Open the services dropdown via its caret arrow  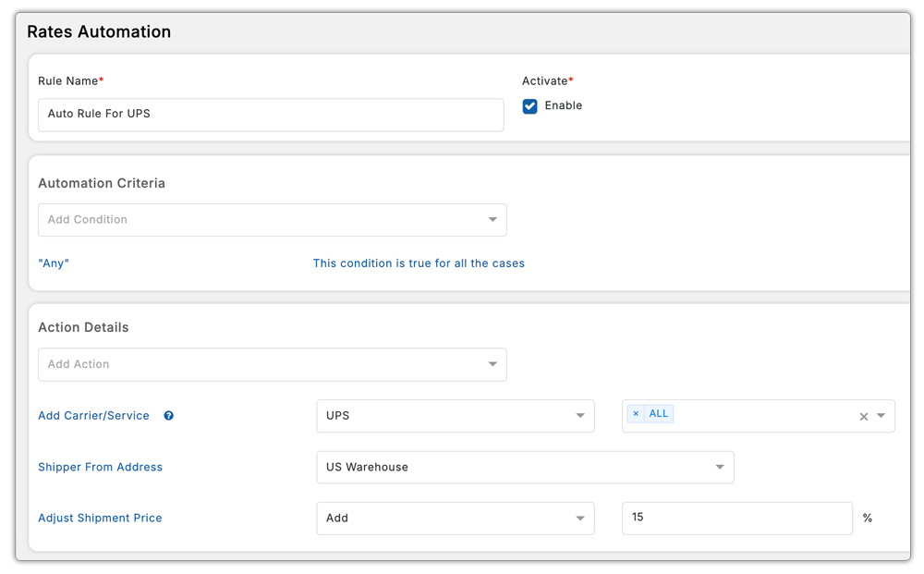(x=882, y=416)
